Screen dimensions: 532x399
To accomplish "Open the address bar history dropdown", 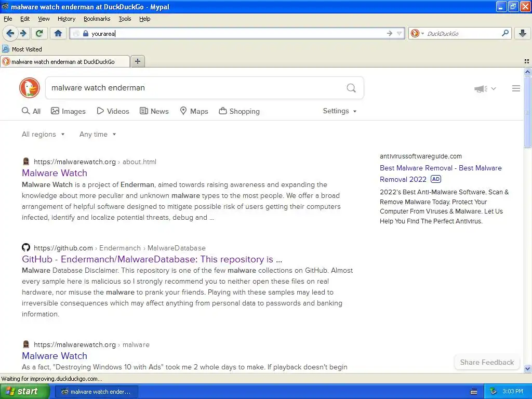I will pos(400,33).
